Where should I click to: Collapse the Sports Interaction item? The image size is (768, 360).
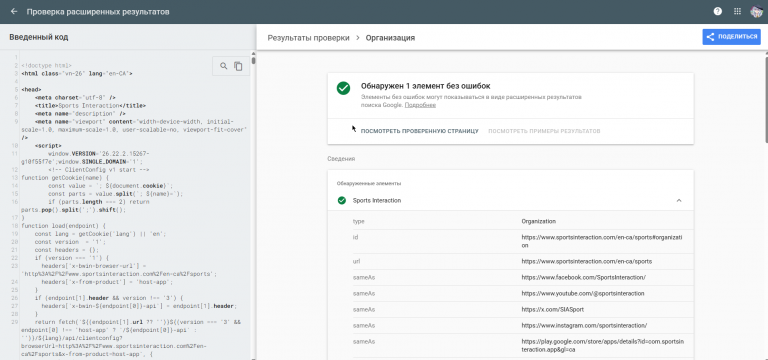click(x=679, y=200)
